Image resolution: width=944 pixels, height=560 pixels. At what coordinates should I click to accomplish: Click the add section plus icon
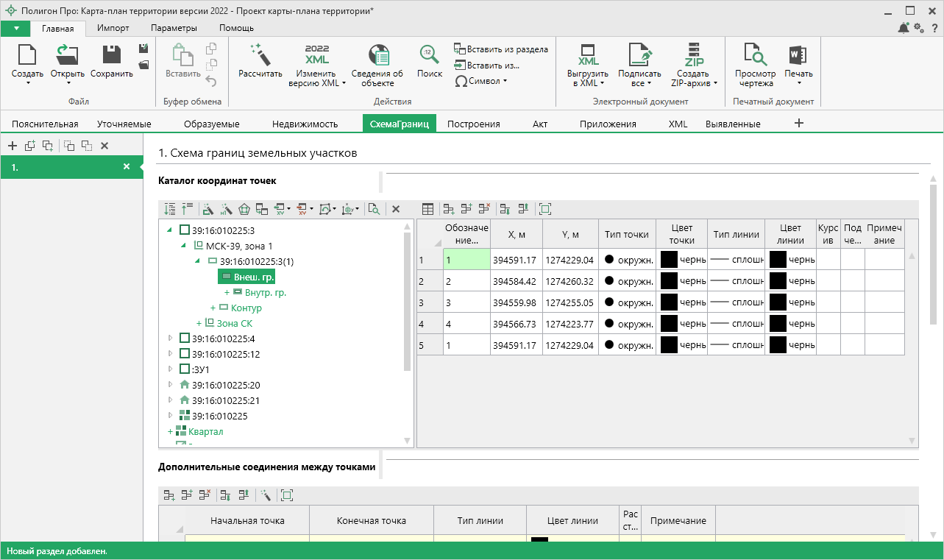tap(13, 146)
